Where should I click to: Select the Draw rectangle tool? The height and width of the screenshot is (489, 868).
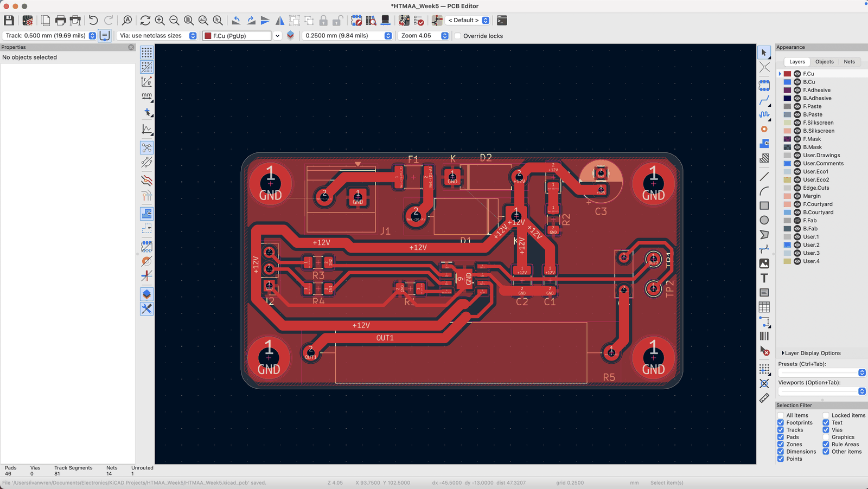point(764,205)
